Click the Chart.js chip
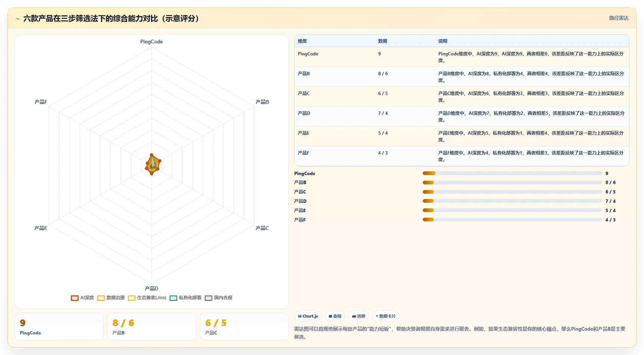644x355 pixels. [308, 316]
